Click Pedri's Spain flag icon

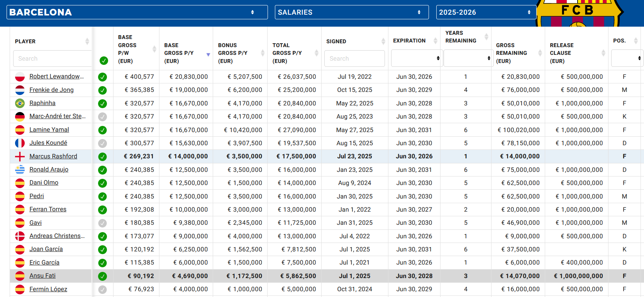click(x=20, y=196)
